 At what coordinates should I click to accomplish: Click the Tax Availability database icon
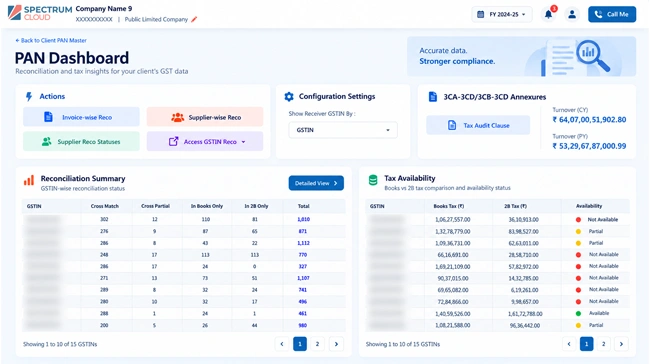[373, 180]
